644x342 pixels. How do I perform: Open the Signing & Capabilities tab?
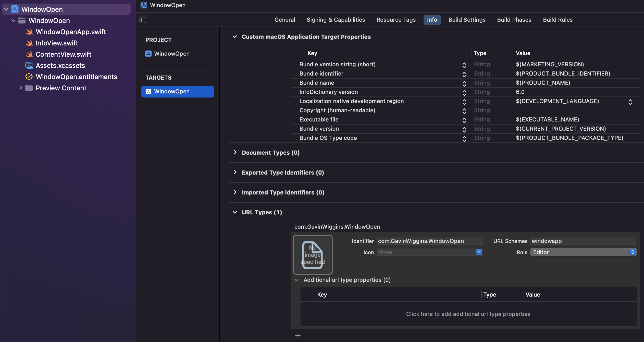point(336,20)
